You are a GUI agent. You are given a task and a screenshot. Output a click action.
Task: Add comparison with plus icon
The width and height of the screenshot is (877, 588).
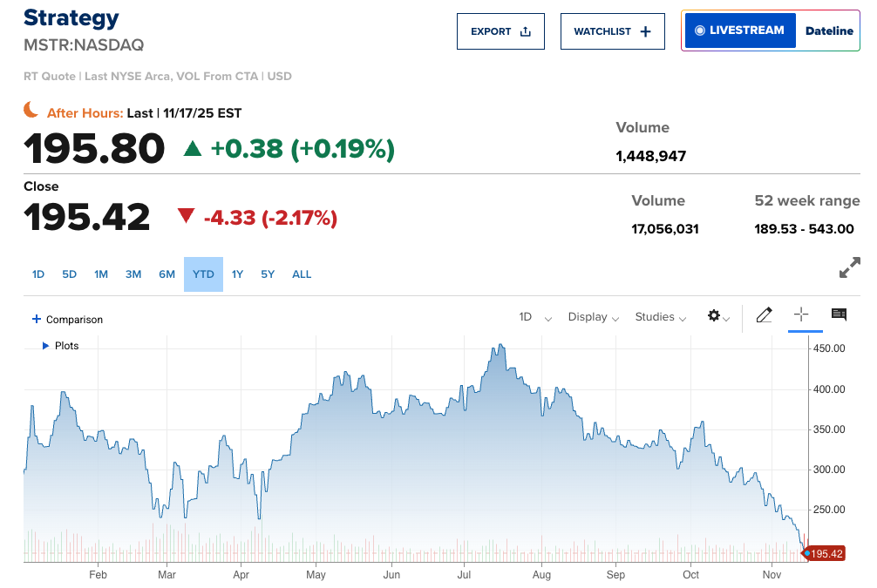pos(37,320)
